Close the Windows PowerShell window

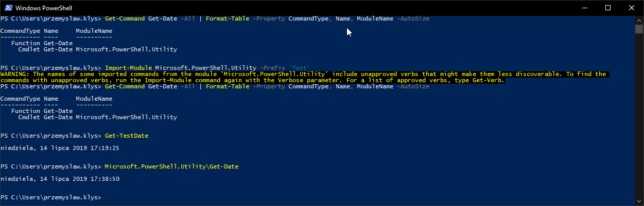point(632,8)
